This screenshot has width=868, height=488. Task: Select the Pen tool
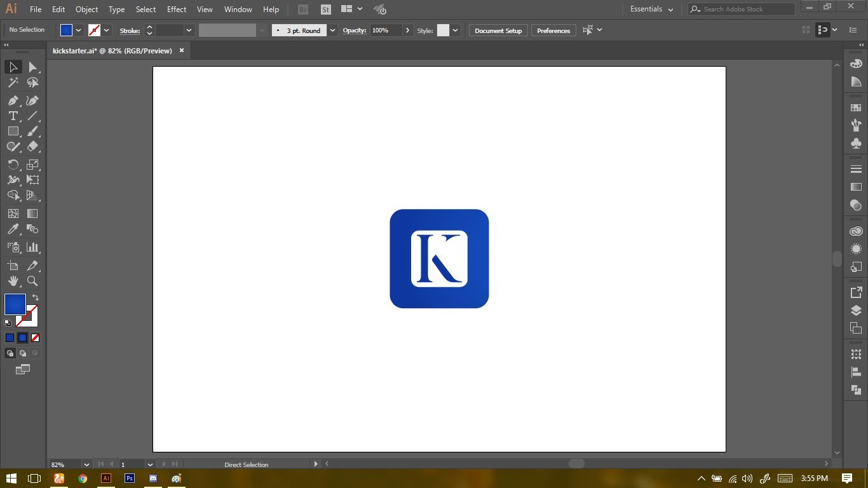pos(13,100)
